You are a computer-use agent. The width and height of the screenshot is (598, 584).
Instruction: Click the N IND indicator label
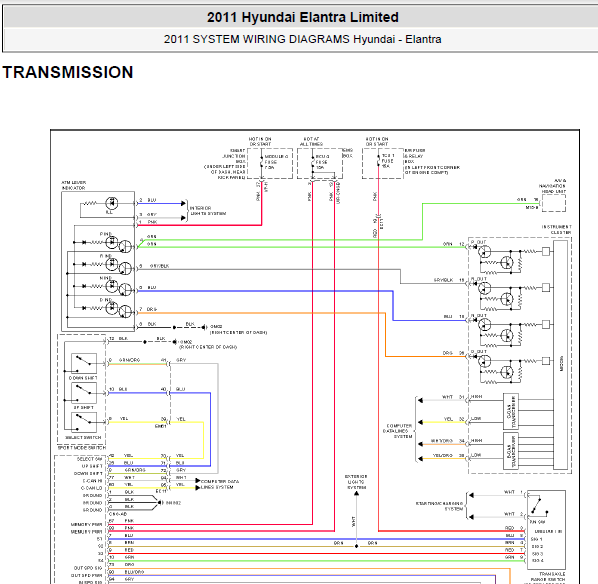pos(106,278)
